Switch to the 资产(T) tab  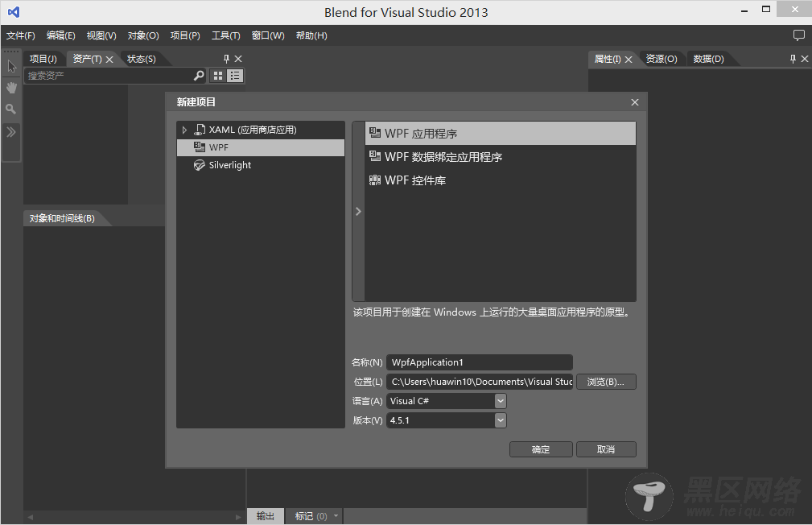[87, 59]
